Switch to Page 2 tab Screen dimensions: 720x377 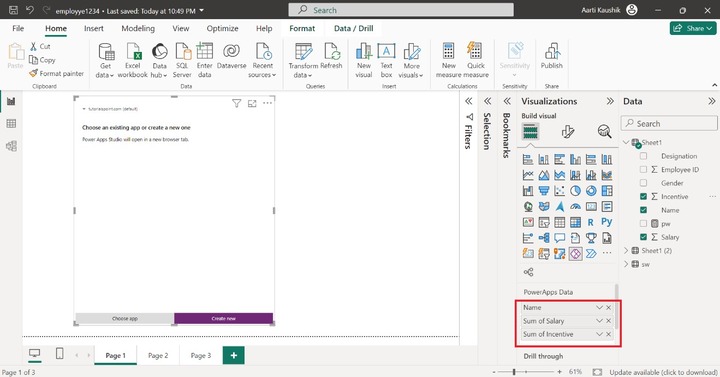point(158,355)
